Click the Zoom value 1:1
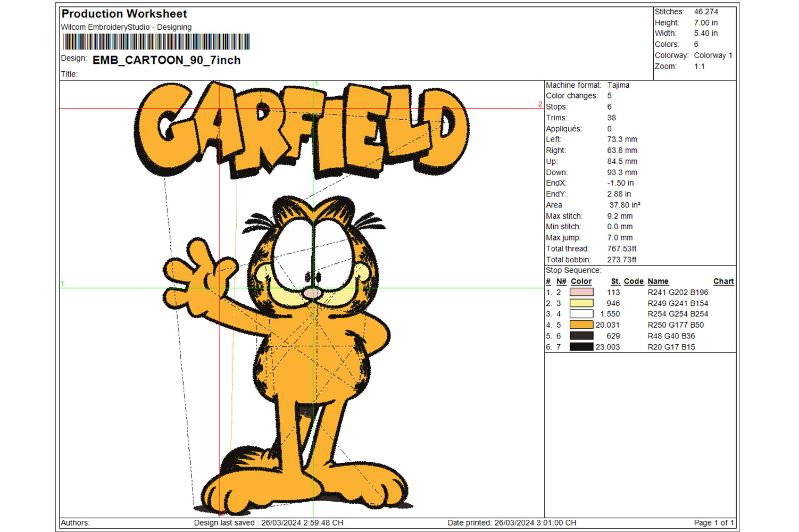 700,66
